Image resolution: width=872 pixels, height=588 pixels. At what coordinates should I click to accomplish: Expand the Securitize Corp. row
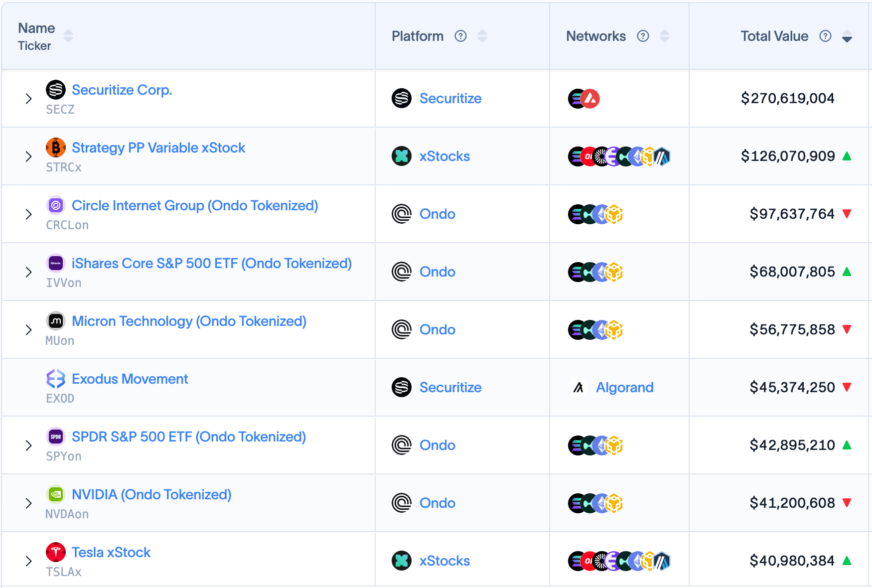29,99
